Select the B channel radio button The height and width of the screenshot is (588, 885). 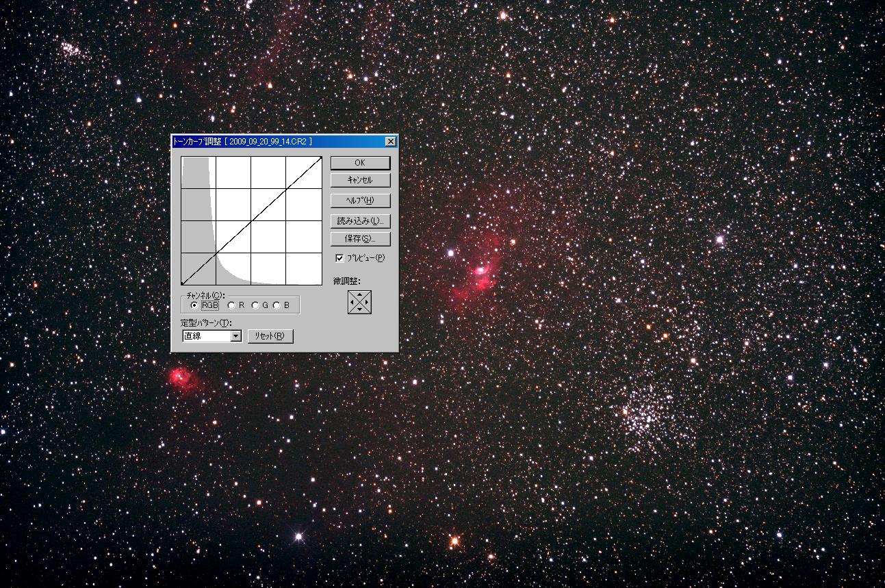(277, 305)
